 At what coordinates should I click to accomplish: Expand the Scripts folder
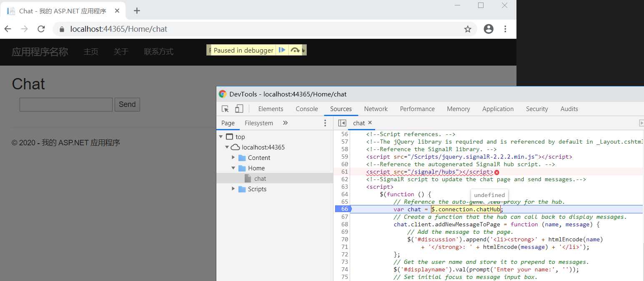(x=233, y=189)
